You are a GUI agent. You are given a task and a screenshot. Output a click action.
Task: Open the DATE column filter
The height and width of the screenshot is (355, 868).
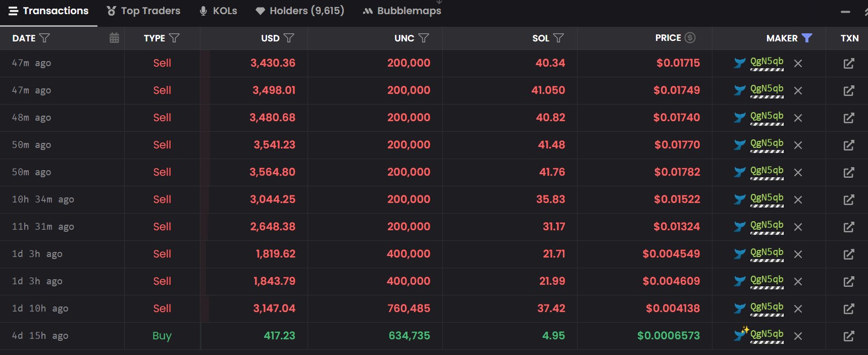[x=44, y=38]
